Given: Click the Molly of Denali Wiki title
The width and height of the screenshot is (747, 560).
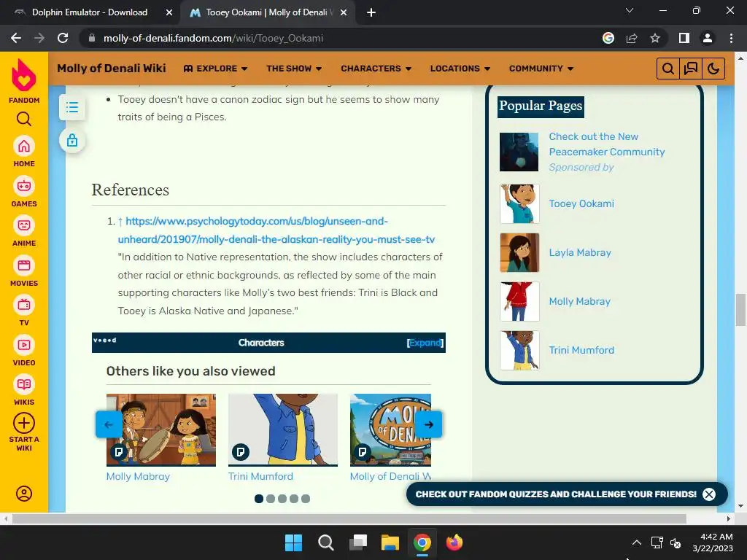Looking at the screenshot, I should tap(112, 69).
